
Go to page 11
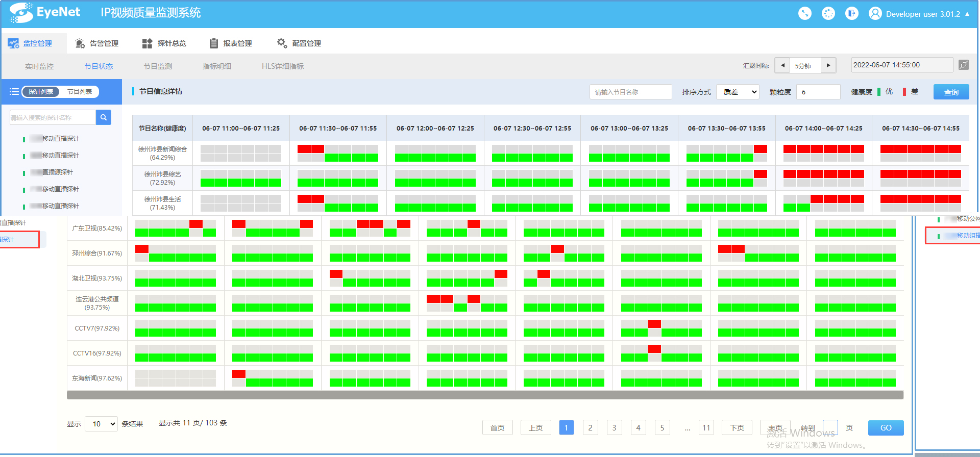[706, 427]
